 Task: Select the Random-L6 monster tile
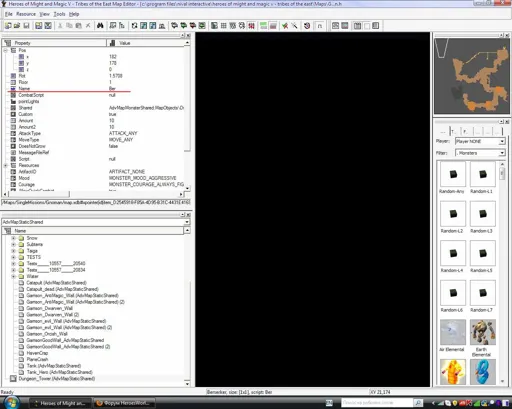[453, 293]
